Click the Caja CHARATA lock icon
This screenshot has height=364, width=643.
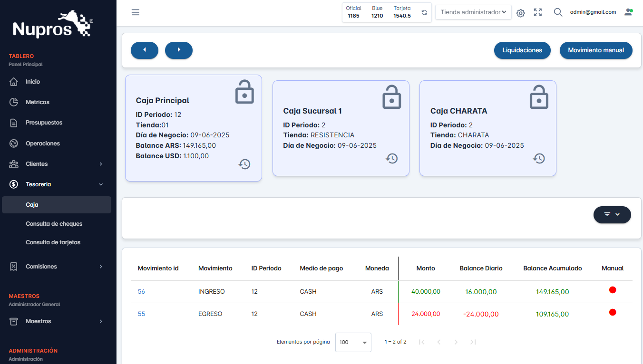[539, 97]
